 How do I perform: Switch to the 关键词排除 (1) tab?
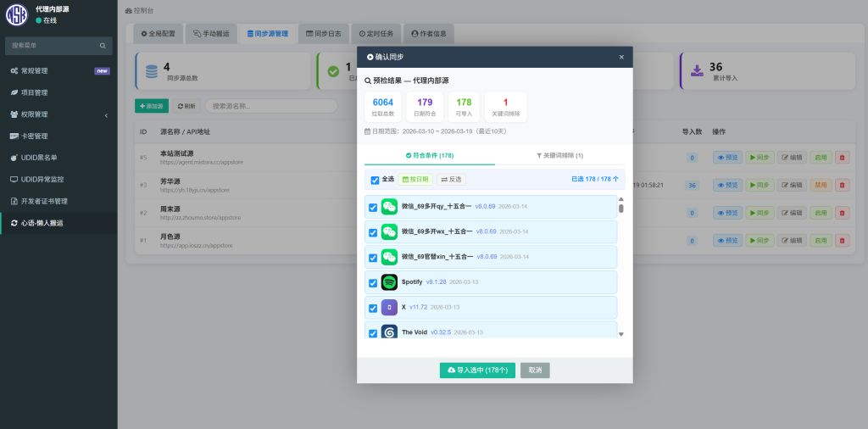point(559,156)
